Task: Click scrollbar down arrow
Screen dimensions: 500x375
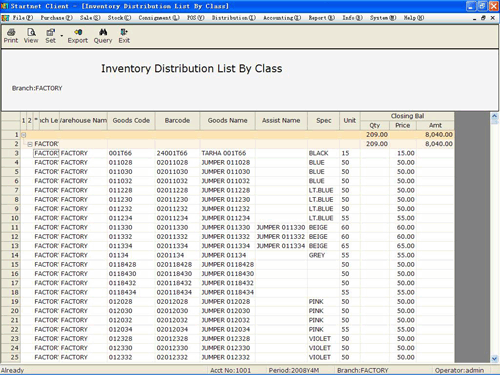Action: [x=495, y=359]
